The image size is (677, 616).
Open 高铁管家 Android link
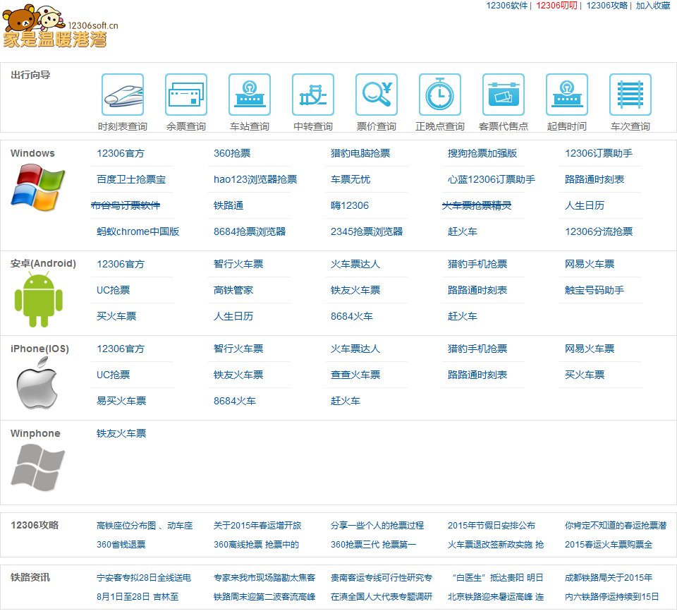(233, 290)
